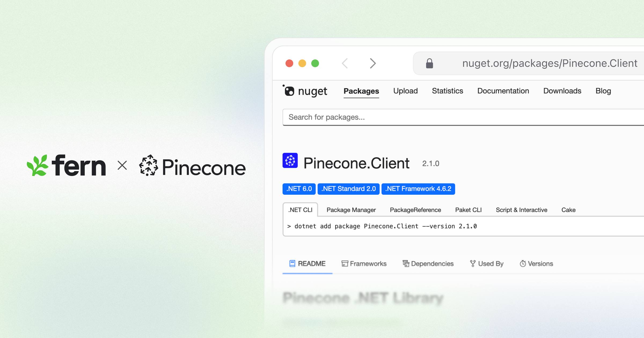
Task: Focus the Search for packages field
Action: coord(463,117)
